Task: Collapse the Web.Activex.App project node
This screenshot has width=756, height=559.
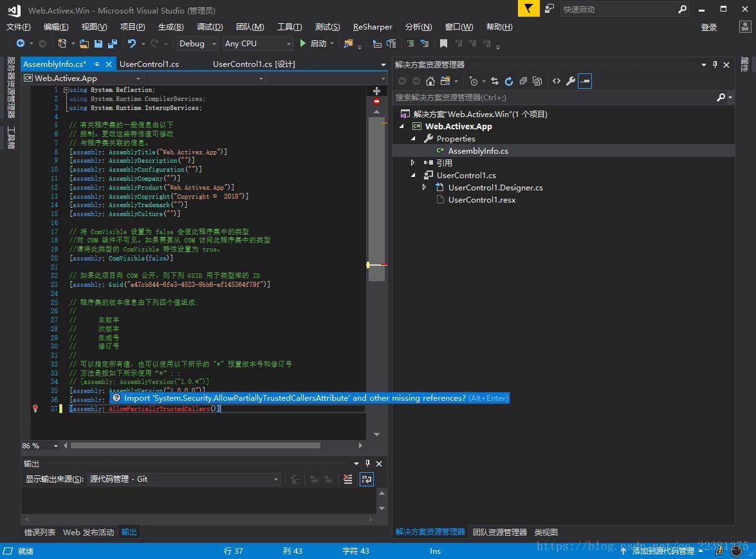Action: [x=401, y=126]
